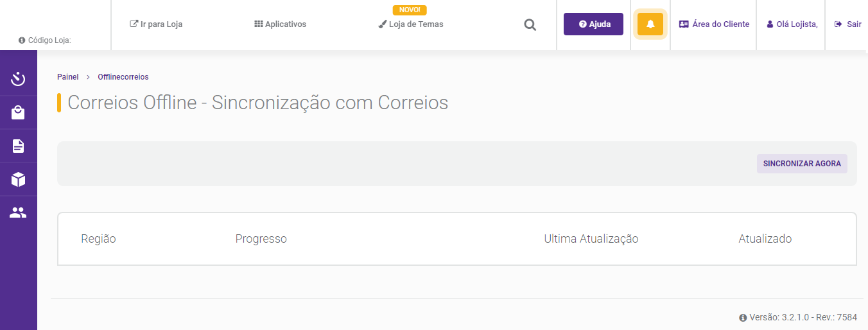Open the shopping bag sidebar icon
Viewport: 868px width, 330px height.
pos(18,113)
